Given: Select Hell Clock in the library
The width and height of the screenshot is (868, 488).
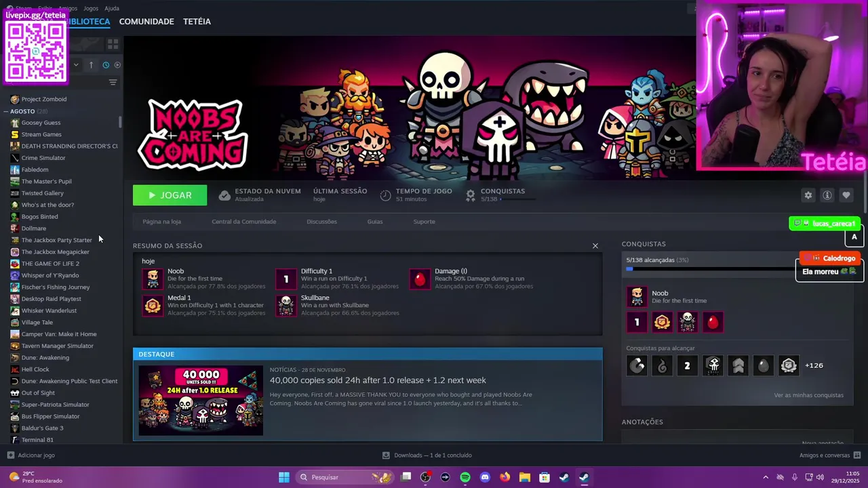Looking at the screenshot, I should coord(35,369).
